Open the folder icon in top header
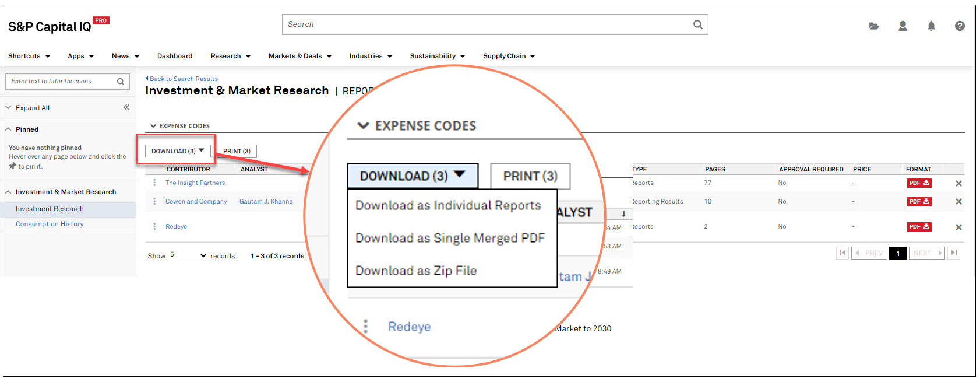The width and height of the screenshot is (980, 382). pyautogui.click(x=873, y=26)
